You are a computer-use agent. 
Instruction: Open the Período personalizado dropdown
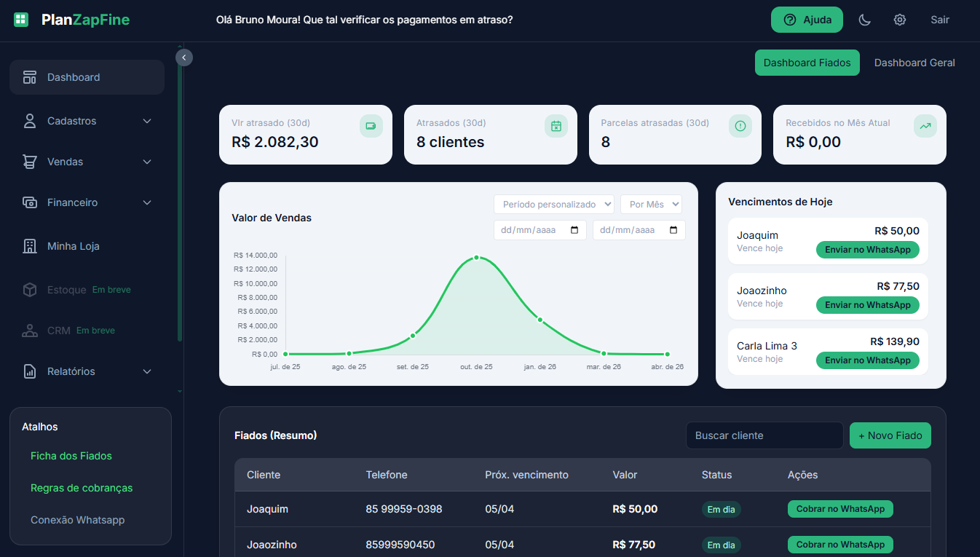click(x=553, y=204)
